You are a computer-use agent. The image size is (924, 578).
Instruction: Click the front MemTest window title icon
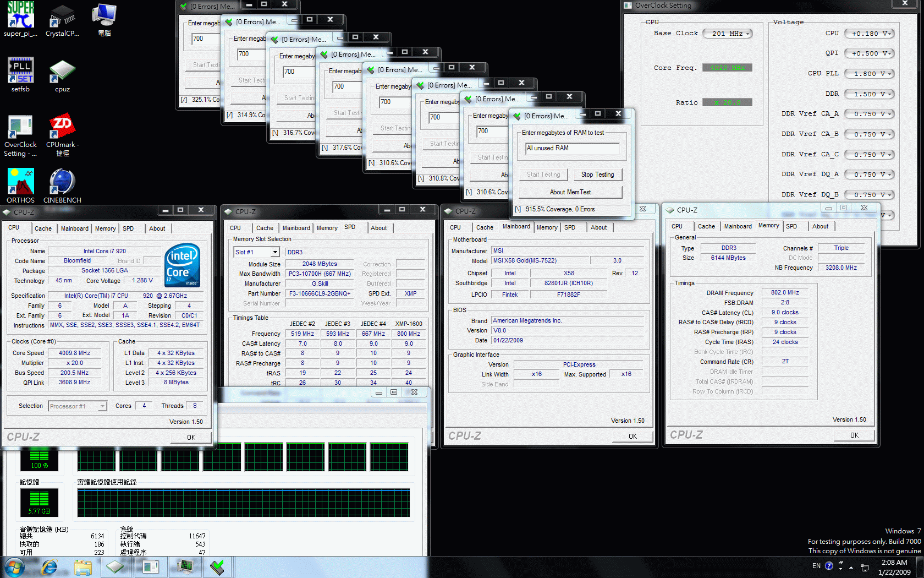coord(517,116)
